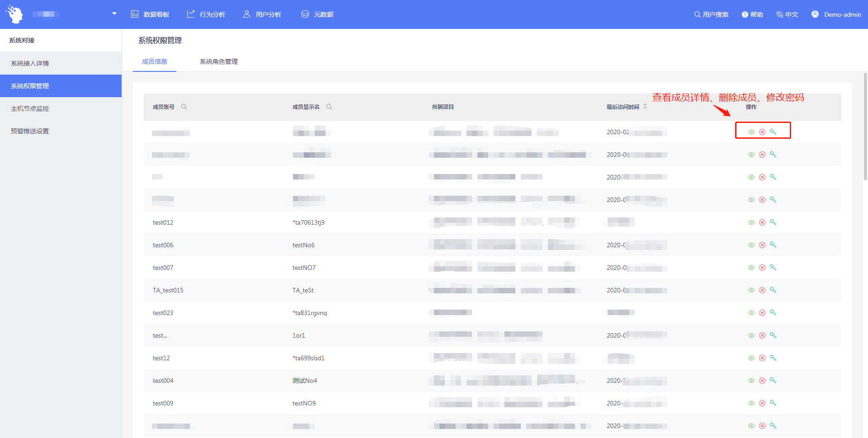Select 系统权限管理 in sidebar
This screenshot has width=868, height=438.
[61, 86]
